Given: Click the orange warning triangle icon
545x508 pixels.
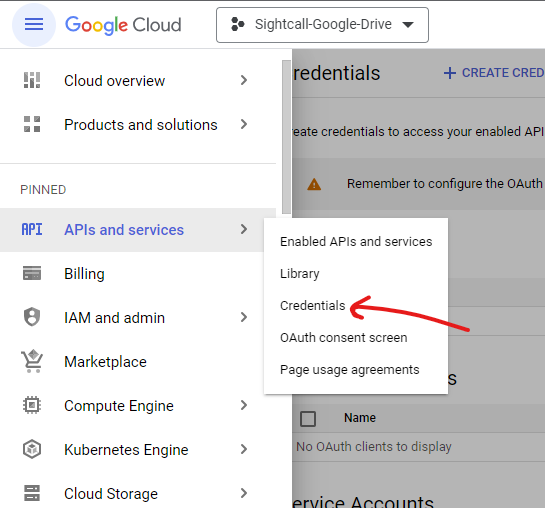Looking at the screenshot, I should pyautogui.click(x=314, y=184).
